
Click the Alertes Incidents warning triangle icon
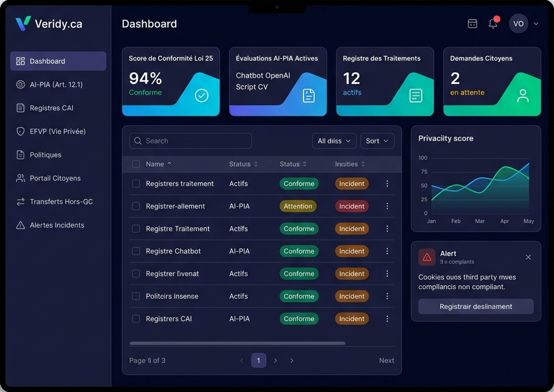(20, 225)
